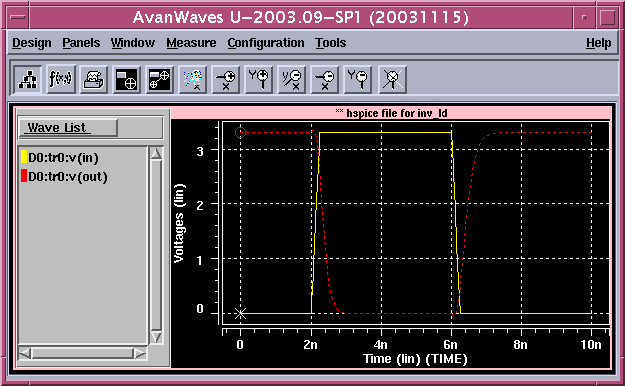The width and height of the screenshot is (625, 386).
Task: Click the crossed-out zoom reset icon
Action: (392, 79)
